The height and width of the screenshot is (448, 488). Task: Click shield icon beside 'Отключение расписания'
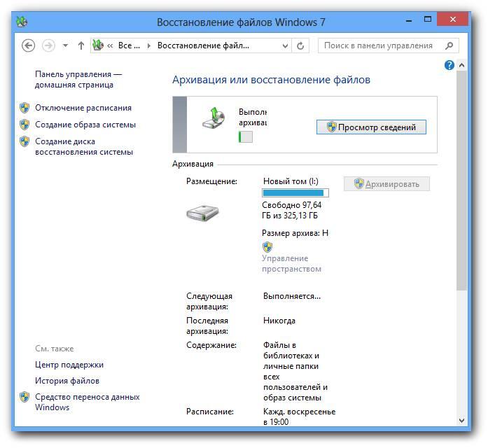coord(25,108)
